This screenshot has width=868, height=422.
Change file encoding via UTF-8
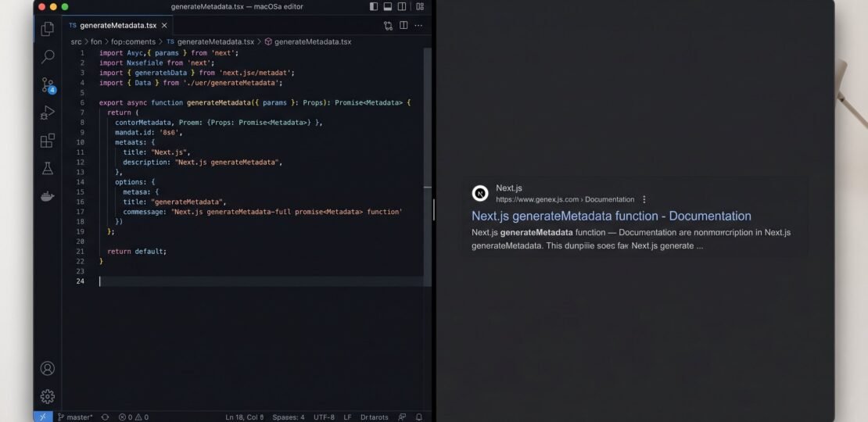pyautogui.click(x=324, y=417)
